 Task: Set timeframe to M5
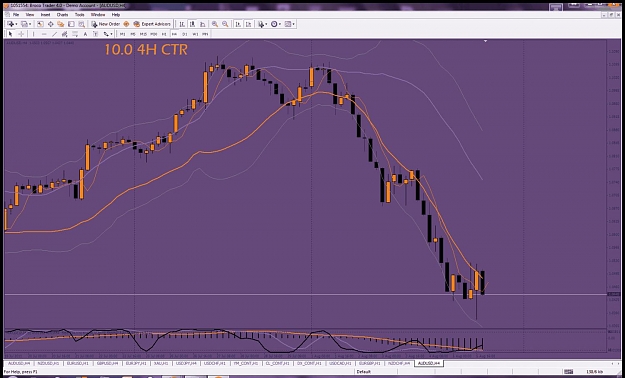(133, 34)
